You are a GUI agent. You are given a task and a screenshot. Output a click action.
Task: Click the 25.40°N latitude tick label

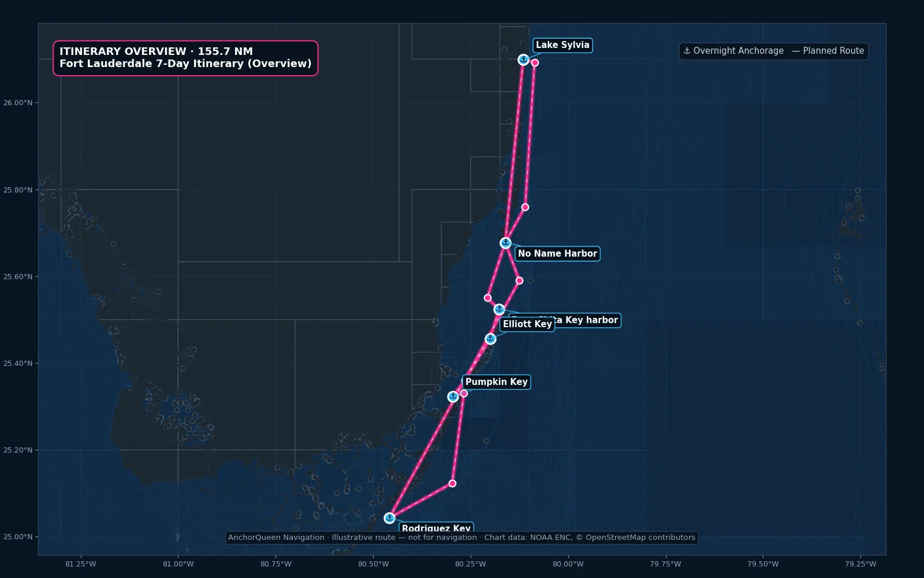tap(18, 363)
